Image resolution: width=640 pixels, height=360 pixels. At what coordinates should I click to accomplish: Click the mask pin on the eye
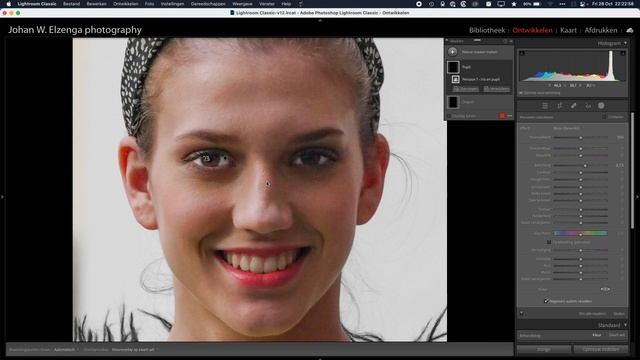(207, 158)
